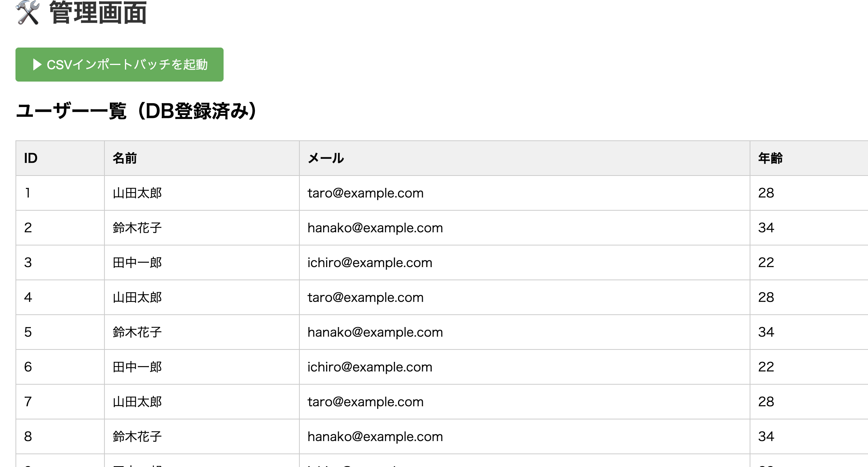
Task: Select the 名前 column header
Action: [x=125, y=158]
